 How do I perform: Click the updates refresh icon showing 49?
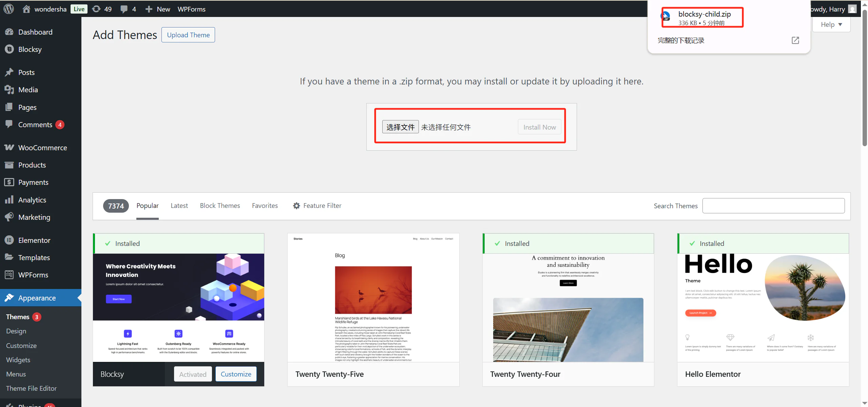[x=97, y=9]
